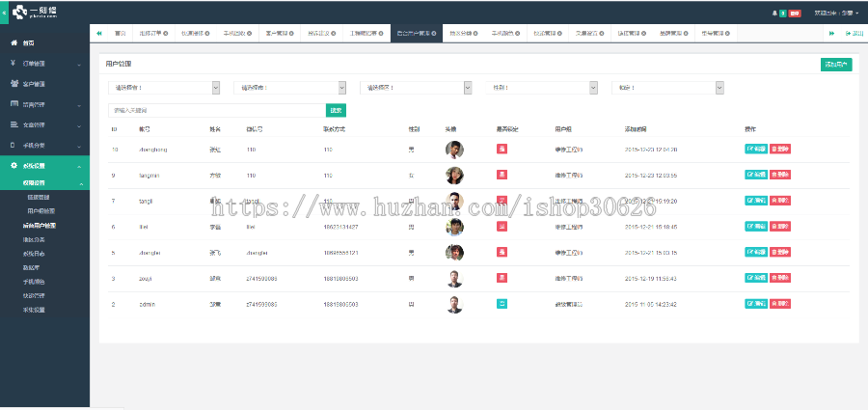868x410 pixels.
Task: Focus the keyword search input field
Action: point(217,110)
